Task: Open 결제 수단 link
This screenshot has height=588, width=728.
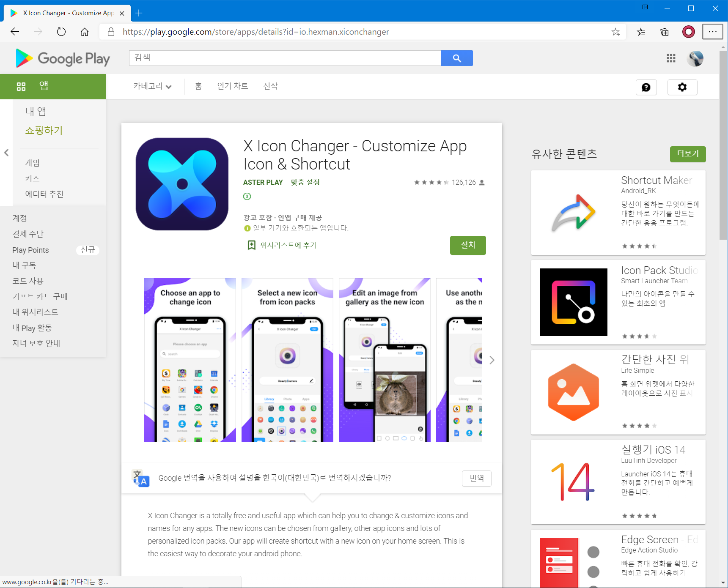Action: [28, 234]
